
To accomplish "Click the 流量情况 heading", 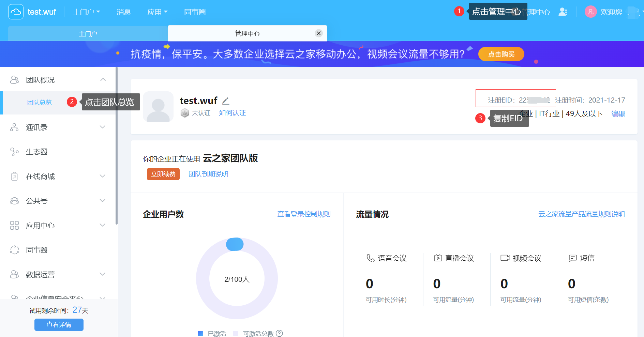I will 372,214.
